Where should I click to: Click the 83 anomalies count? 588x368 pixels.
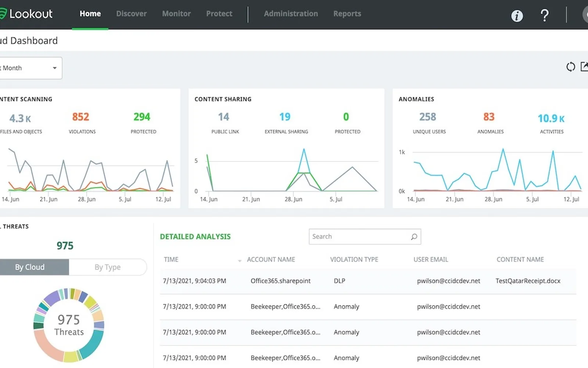[x=489, y=117]
